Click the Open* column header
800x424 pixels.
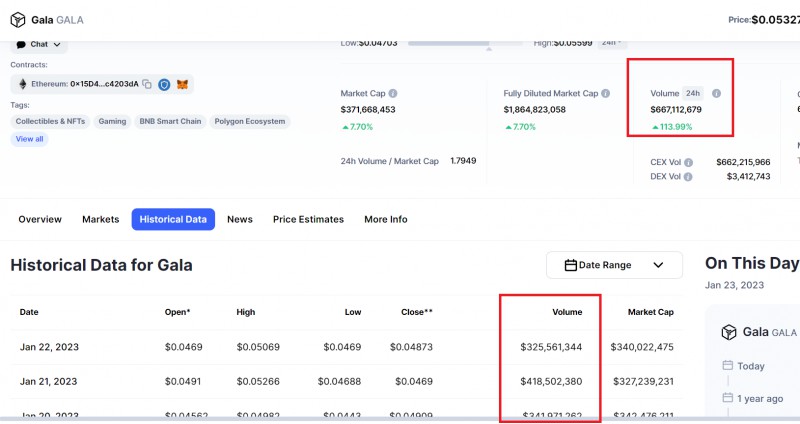(177, 312)
